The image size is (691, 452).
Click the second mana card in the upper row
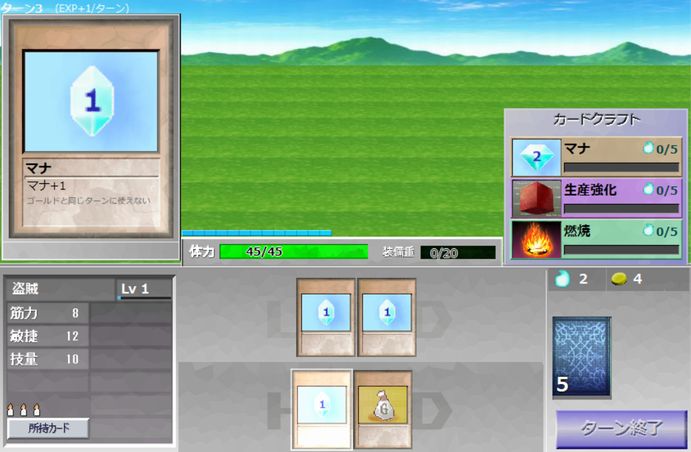(387, 318)
